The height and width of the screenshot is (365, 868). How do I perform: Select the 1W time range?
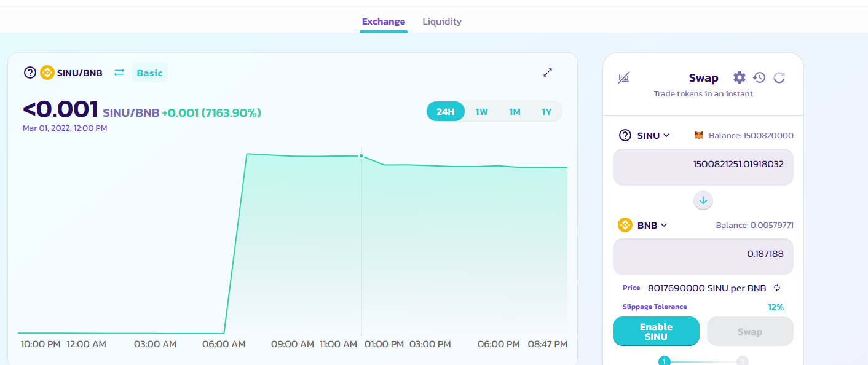[x=481, y=111]
